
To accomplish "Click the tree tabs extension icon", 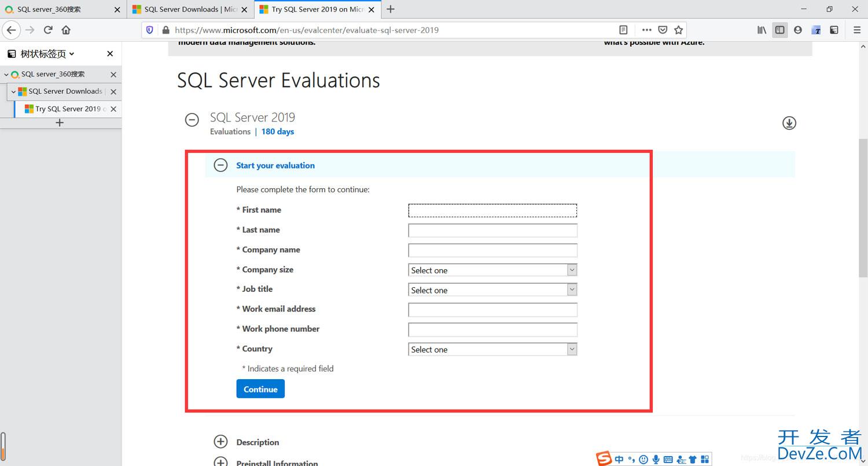I will (834, 30).
